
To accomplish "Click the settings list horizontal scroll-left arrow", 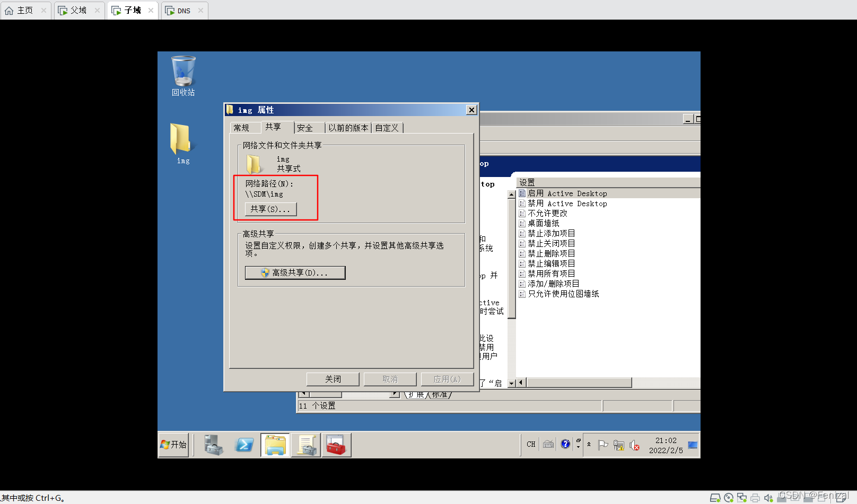I will point(521,383).
